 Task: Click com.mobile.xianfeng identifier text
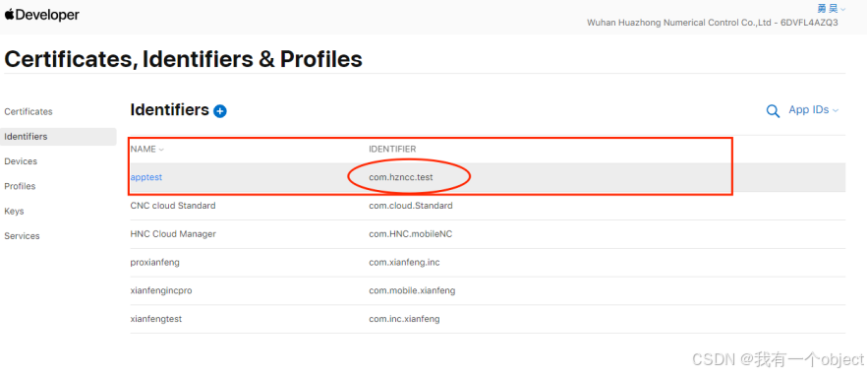413,290
